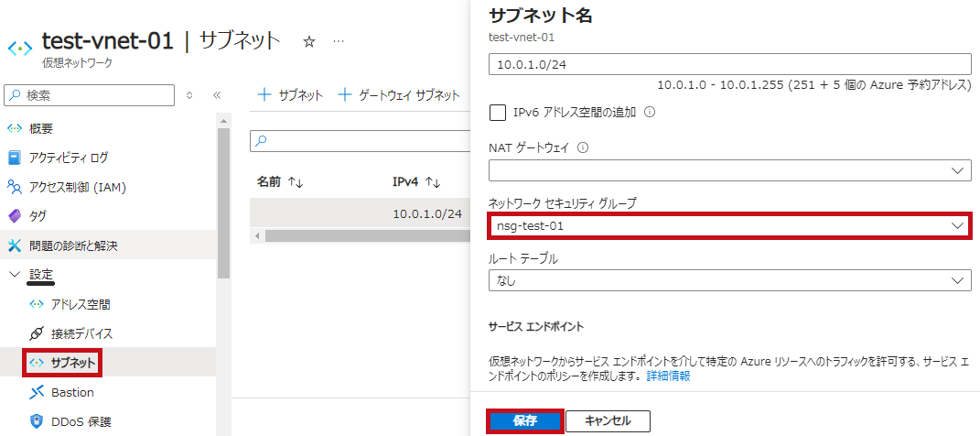Viewport: 980px width, 436px height.
Task: Sort by IPv4 column arrows
Action: click(x=433, y=182)
